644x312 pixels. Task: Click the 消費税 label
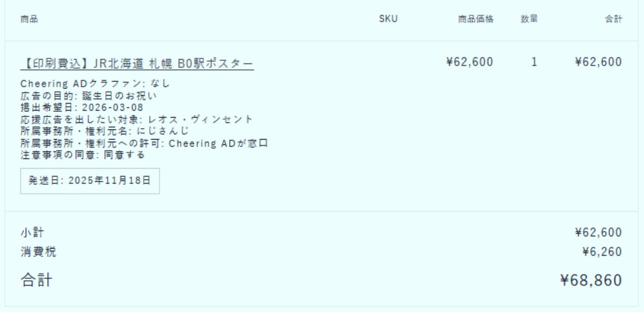(38, 252)
